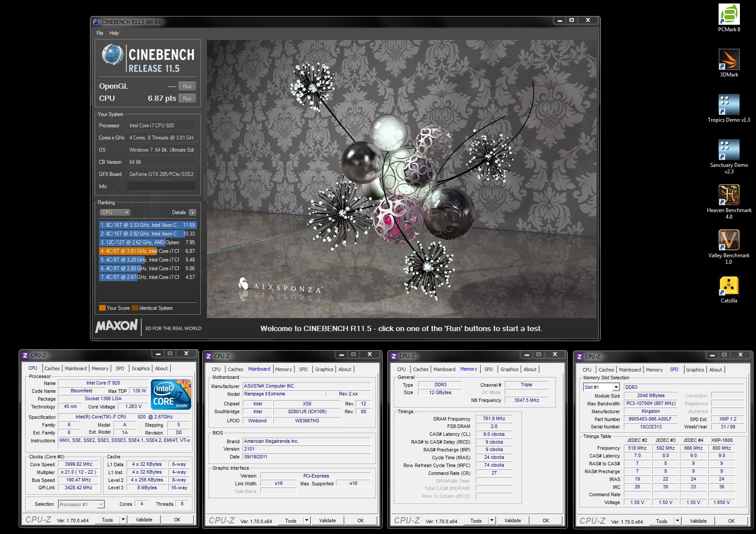Click Tools button in Memory CPU-Z window

point(476,521)
